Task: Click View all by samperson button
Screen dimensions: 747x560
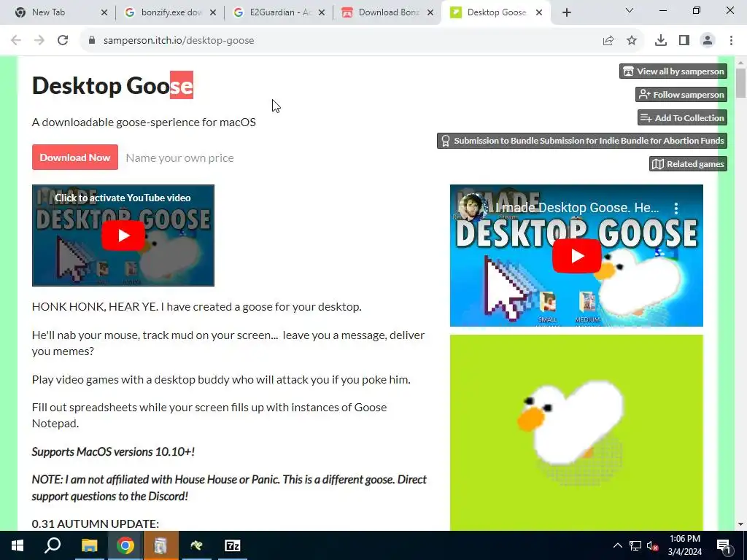Action: point(673,71)
